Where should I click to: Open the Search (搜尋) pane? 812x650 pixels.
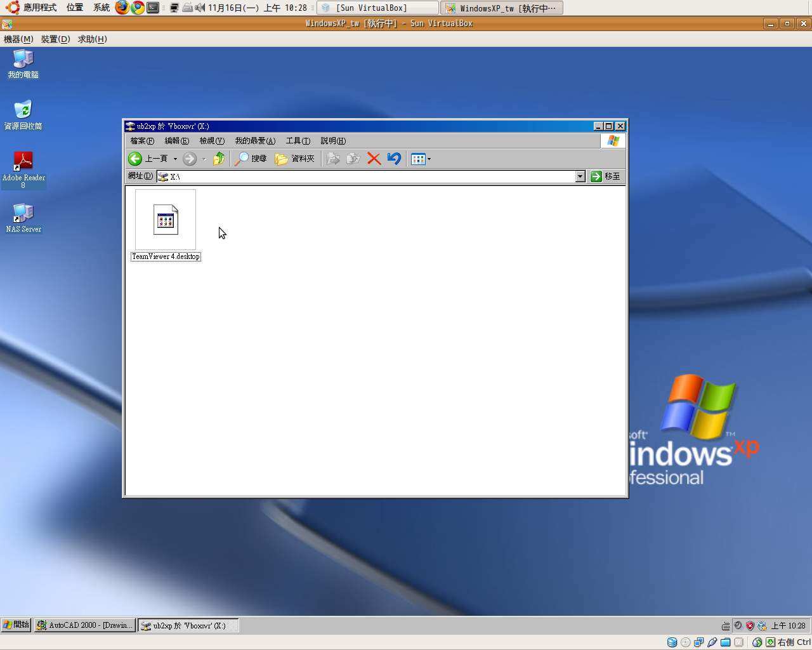(251, 159)
